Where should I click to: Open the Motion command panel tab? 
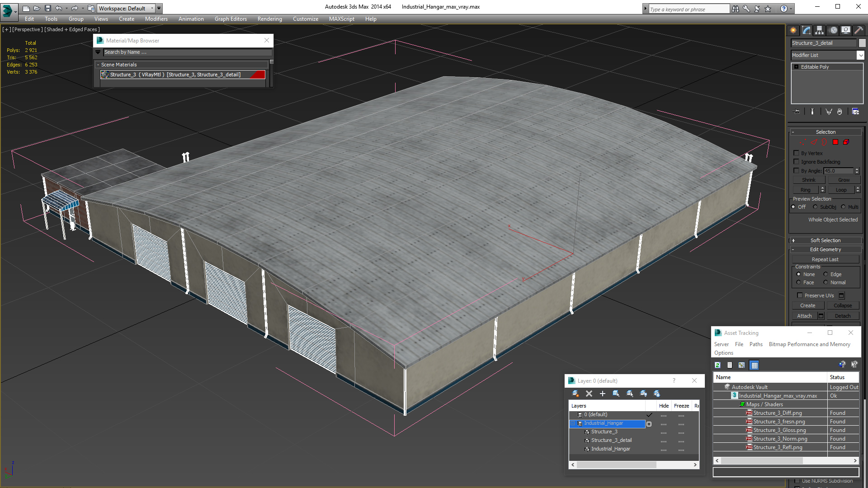click(x=833, y=30)
